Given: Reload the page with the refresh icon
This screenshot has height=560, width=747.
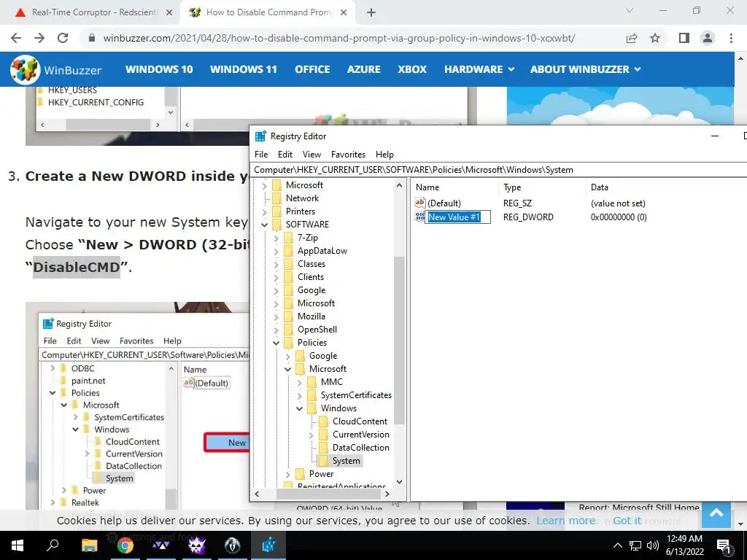Looking at the screenshot, I should click(x=63, y=38).
